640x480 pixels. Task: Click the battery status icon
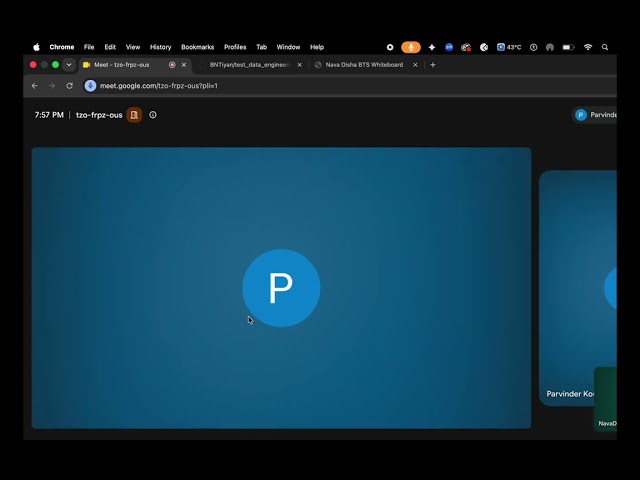(569, 47)
